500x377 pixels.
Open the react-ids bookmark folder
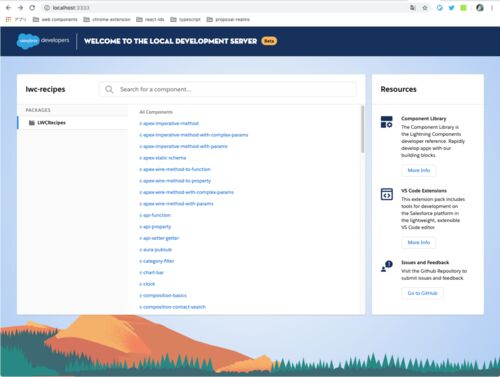150,19
